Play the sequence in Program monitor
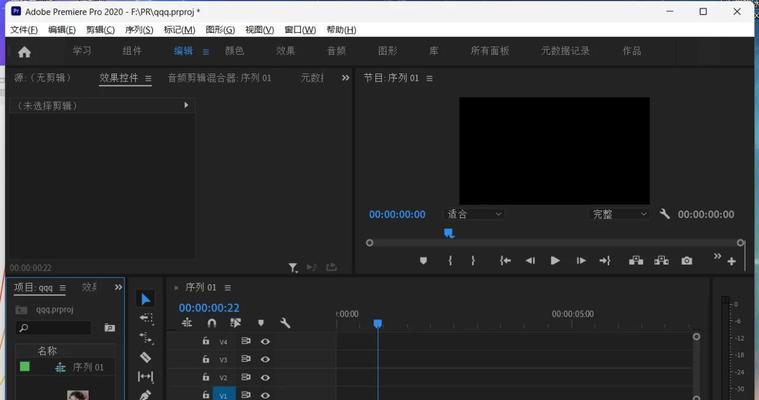 [555, 261]
